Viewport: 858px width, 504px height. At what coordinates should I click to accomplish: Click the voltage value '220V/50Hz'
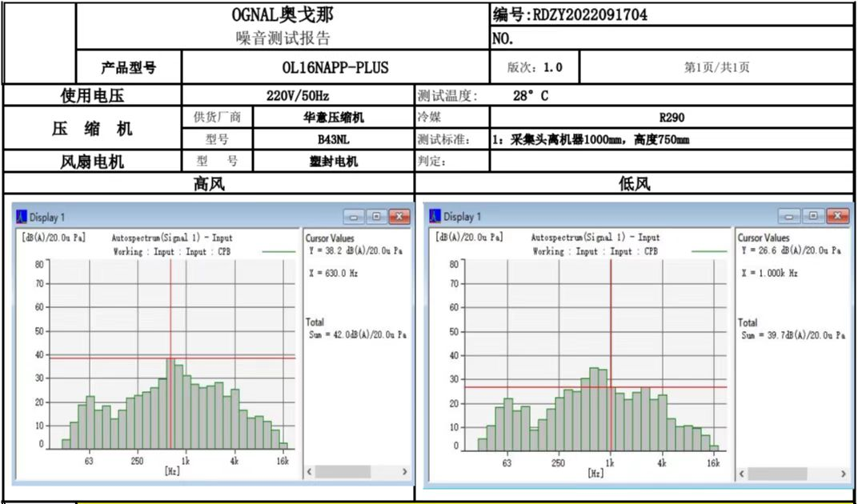point(298,96)
